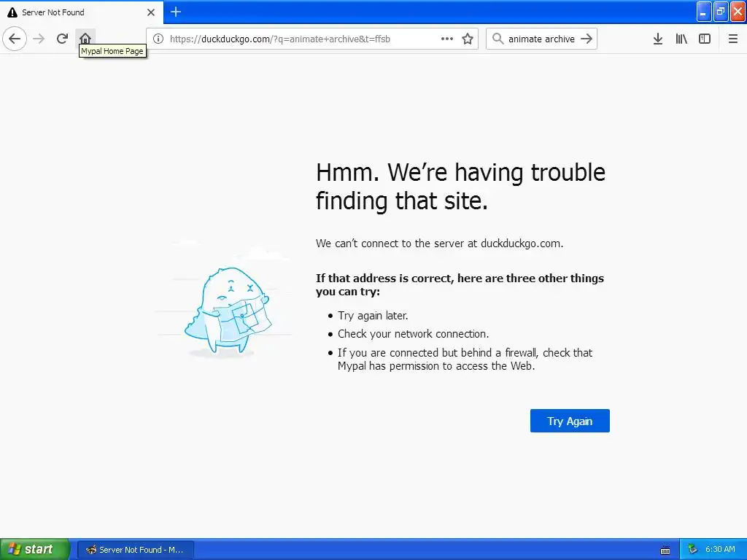Image resolution: width=747 pixels, height=560 pixels.
Task: Click the 'Try again later.' text
Action: click(x=373, y=316)
